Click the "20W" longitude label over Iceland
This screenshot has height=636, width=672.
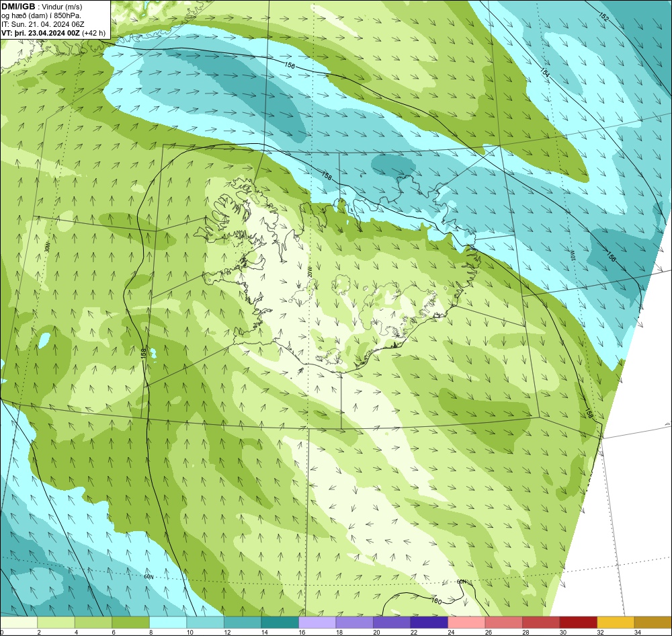tap(309, 272)
